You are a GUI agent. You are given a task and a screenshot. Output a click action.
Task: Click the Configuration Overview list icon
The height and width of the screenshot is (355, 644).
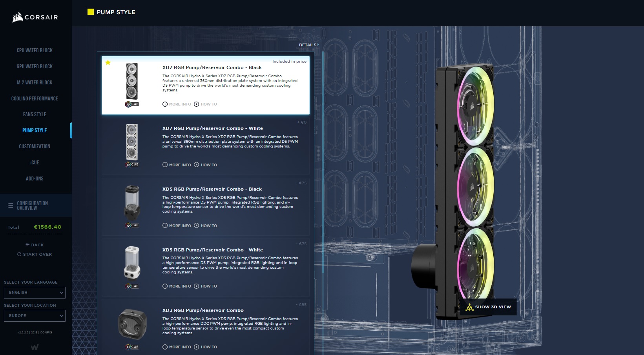pos(10,206)
